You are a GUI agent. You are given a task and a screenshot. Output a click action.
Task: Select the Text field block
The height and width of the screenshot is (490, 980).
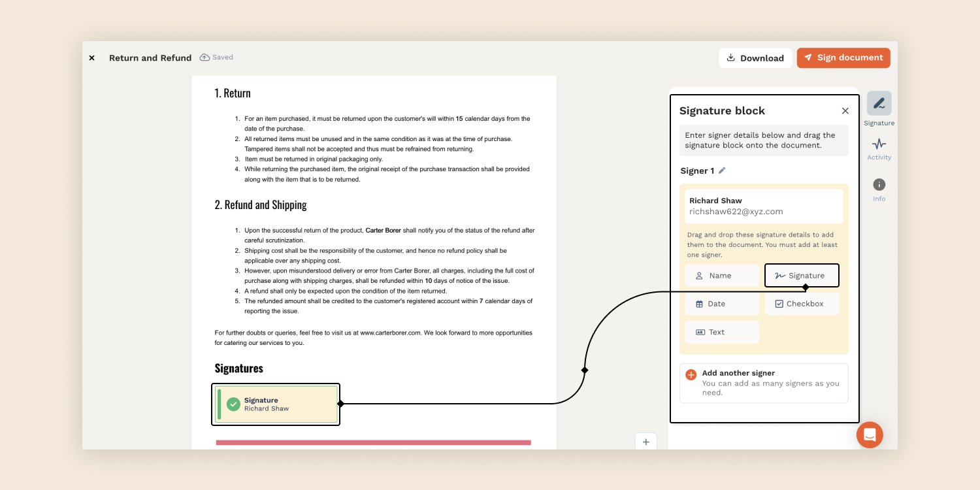(721, 332)
